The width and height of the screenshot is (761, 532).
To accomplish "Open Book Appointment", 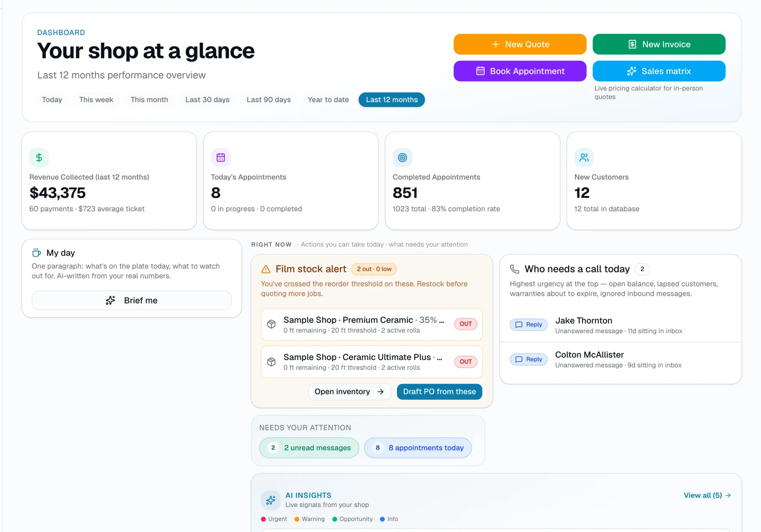I will point(520,71).
